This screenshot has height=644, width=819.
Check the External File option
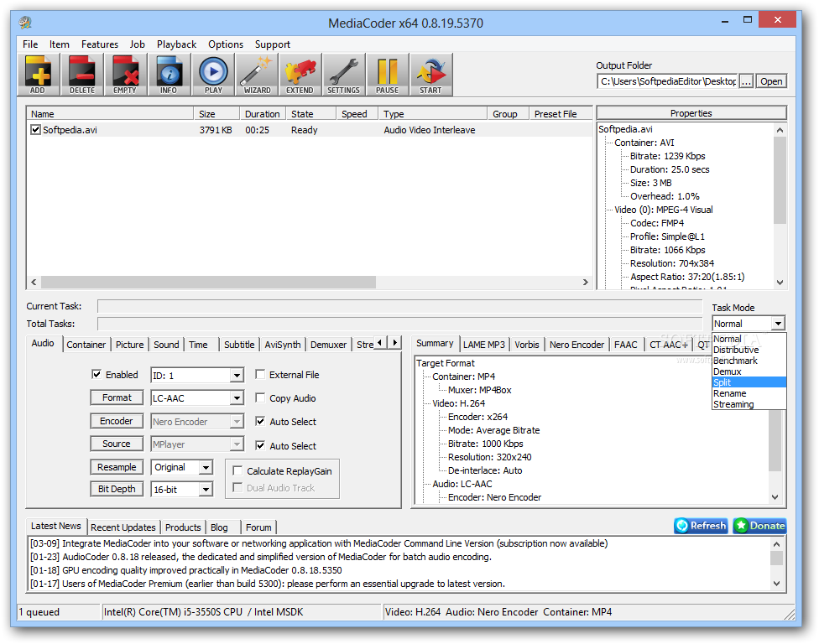coord(258,375)
